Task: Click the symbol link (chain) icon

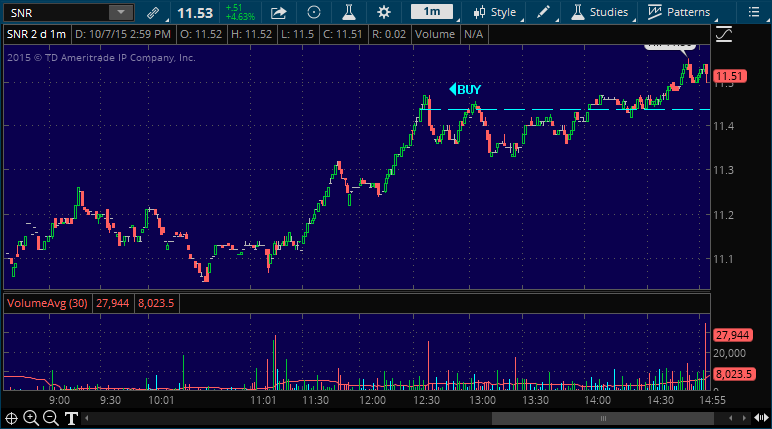Action: 152,13
